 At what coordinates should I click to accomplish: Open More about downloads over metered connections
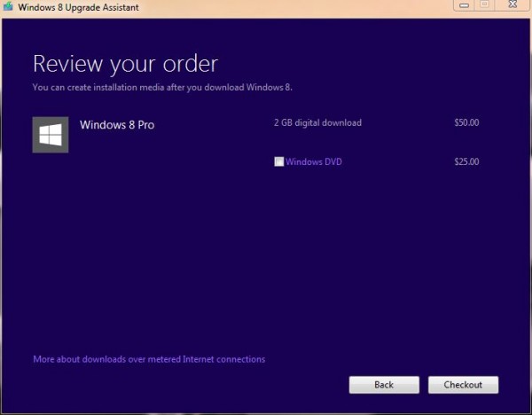[x=149, y=359]
